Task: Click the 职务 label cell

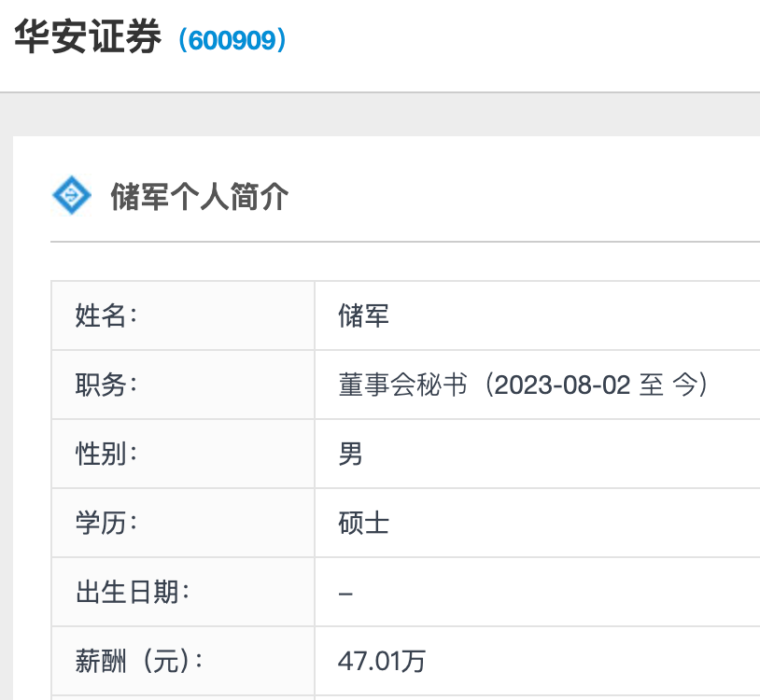Action: 183,385
